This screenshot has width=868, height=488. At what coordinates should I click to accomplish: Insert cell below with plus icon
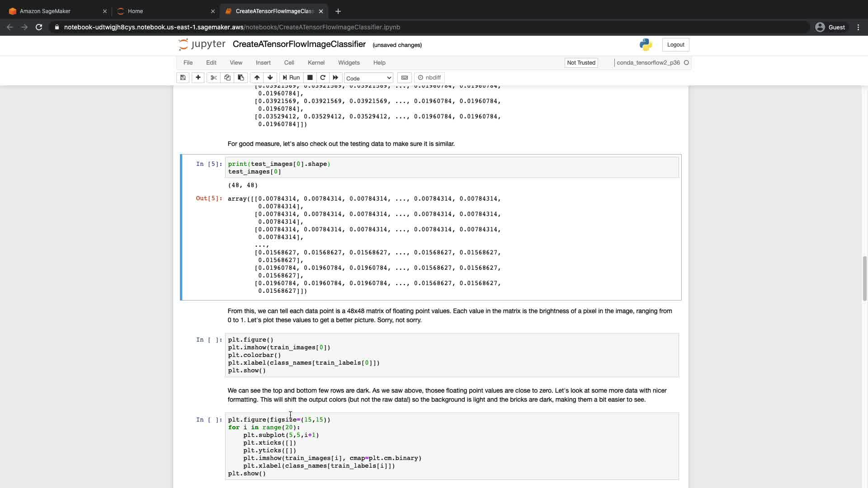pos(198,78)
